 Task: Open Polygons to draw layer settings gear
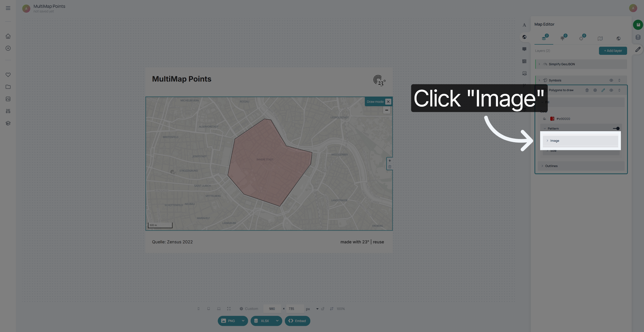point(595,90)
